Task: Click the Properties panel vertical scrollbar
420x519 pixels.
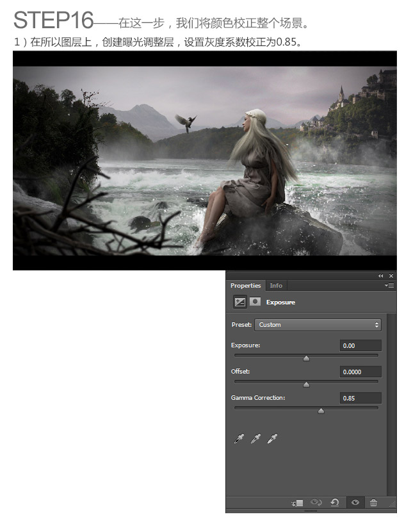Action: tap(391, 404)
